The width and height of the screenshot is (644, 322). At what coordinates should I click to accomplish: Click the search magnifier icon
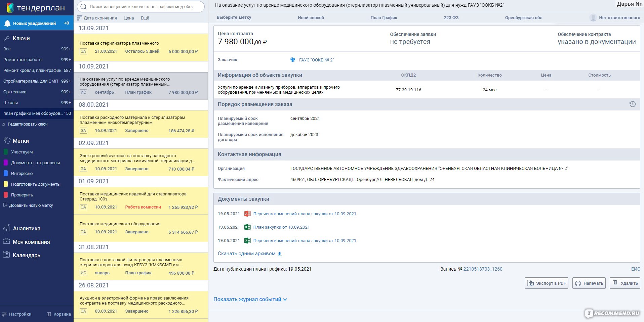tap(83, 7)
